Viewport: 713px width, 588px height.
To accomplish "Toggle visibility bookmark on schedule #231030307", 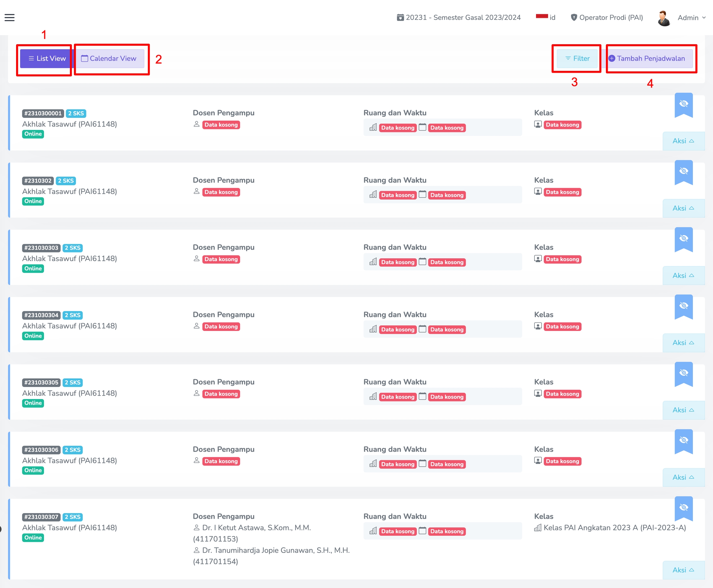I will point(684,508).
